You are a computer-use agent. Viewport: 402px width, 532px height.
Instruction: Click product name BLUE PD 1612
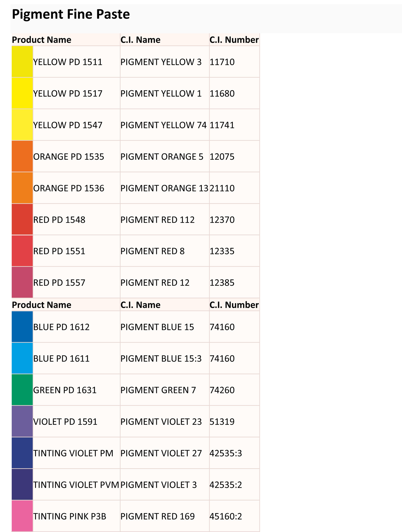[61, 327]
